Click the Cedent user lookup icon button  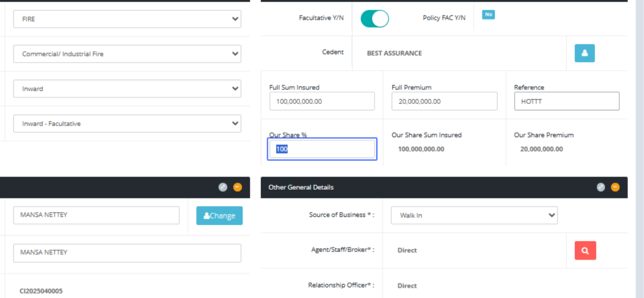(584, 53)
